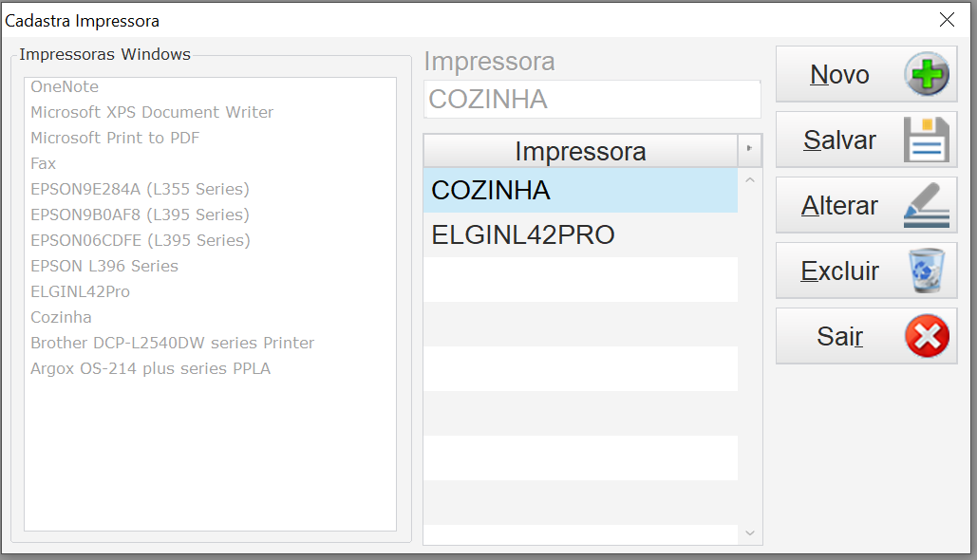Select the OneNote printer entry

tap(65, 87)
